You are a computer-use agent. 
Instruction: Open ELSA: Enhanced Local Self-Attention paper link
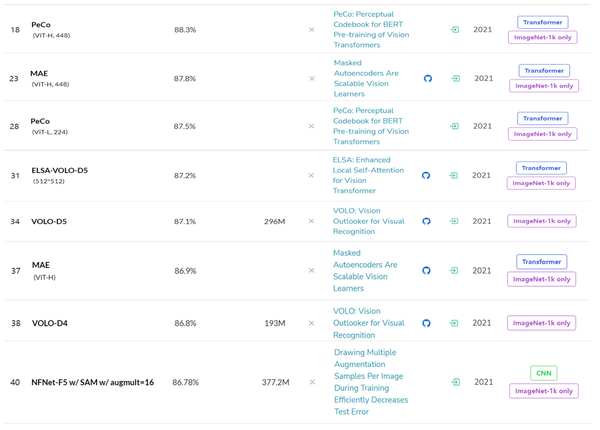pyautogui.click(x=371, y=175)
